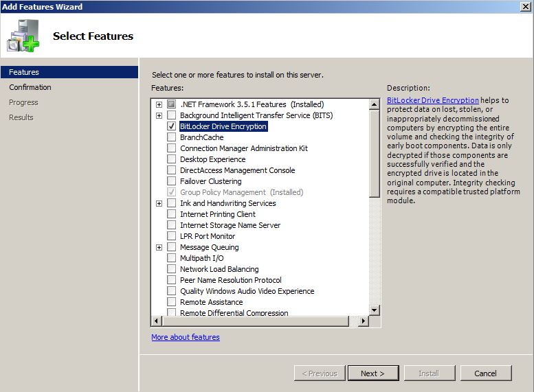
Task: Select the Internet Printing Client label
Action: [x=218, y=214]
